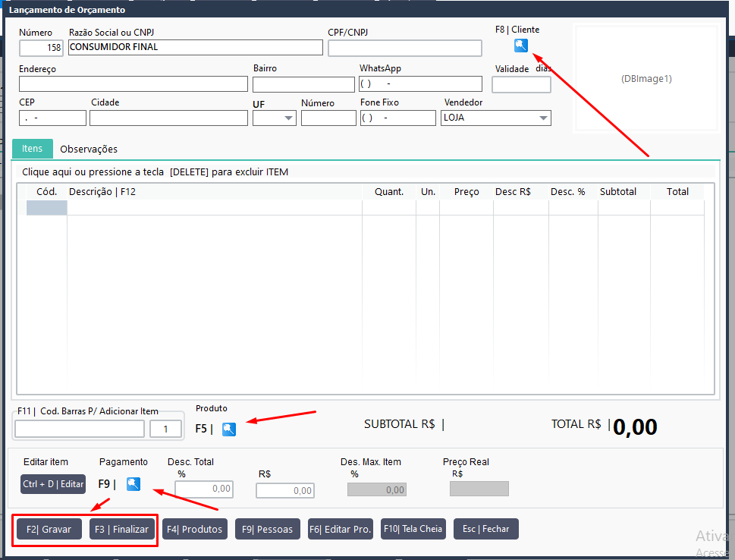Click the Ctrl + D Editar button

pos(53,484)
